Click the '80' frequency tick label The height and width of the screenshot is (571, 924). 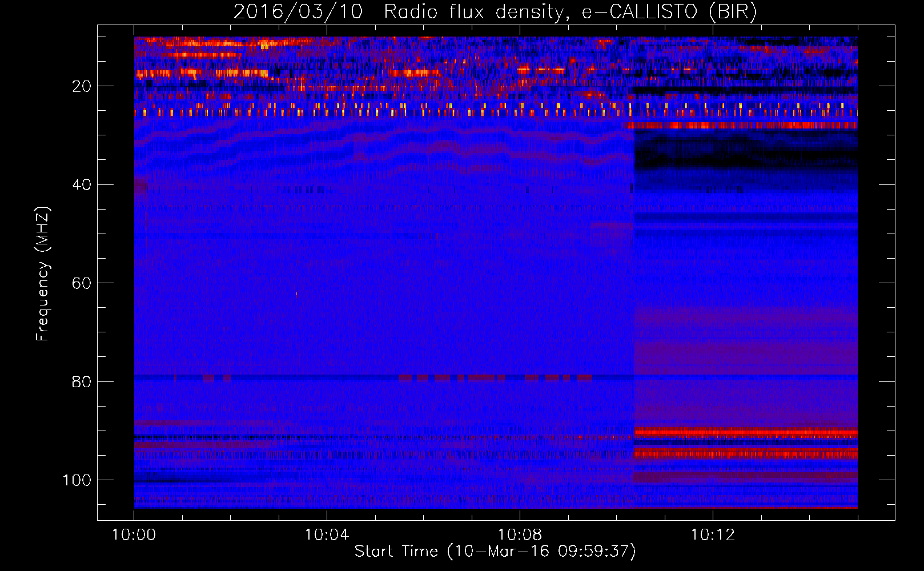tap(82, 381)
